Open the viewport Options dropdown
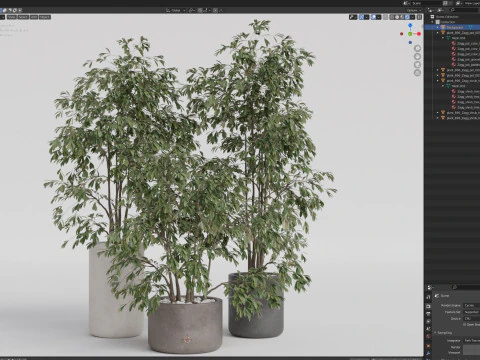This screenshot has height=360, width=480. coord(413,10)
